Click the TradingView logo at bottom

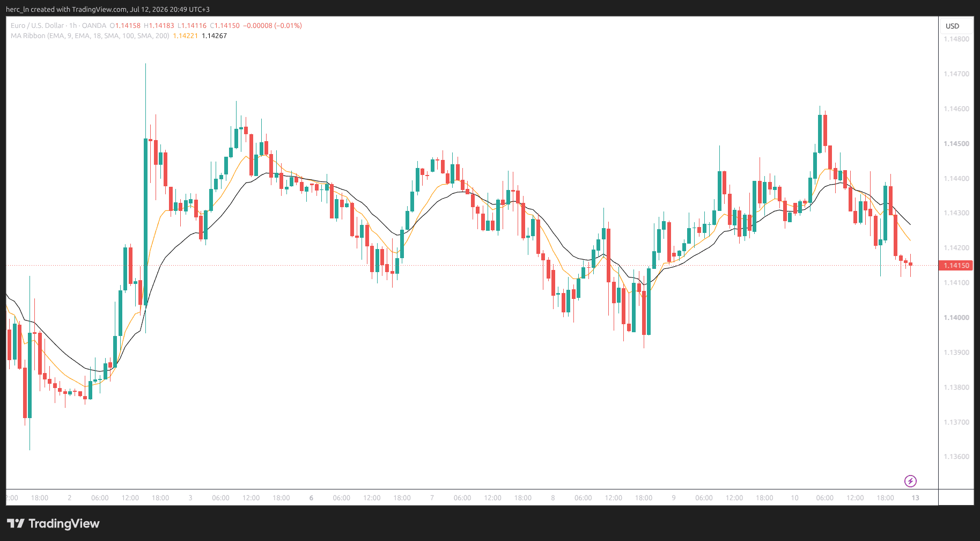[53, 523]
